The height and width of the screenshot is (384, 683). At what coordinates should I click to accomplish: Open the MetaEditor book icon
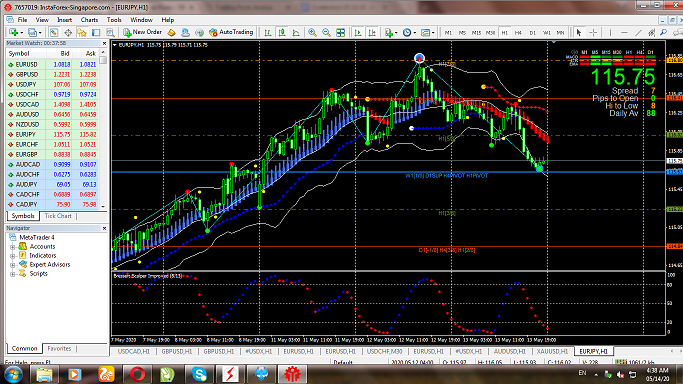tap(172, 33)
